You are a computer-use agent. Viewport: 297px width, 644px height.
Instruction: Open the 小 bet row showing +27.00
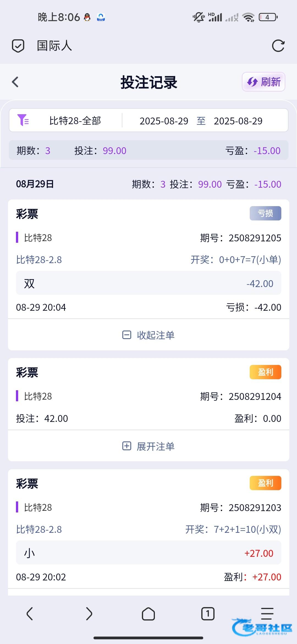click(148, 553)
